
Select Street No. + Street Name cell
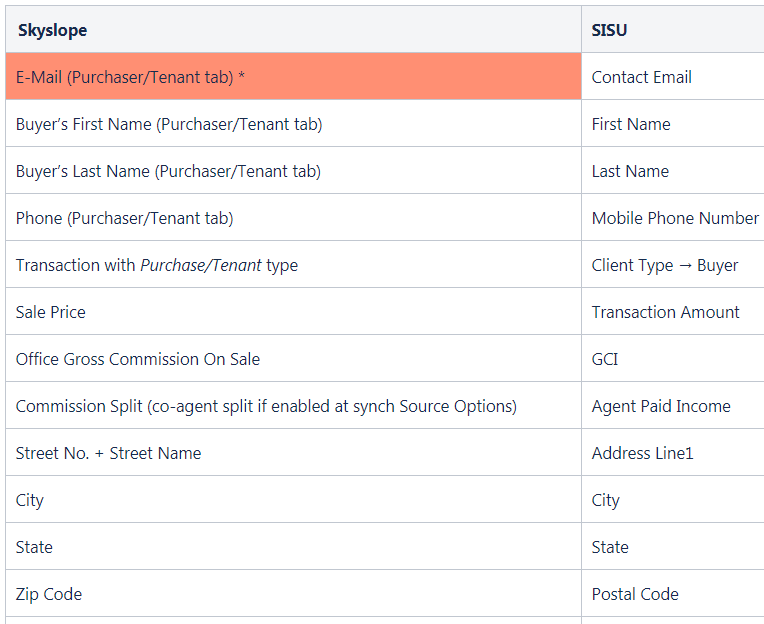293,453
